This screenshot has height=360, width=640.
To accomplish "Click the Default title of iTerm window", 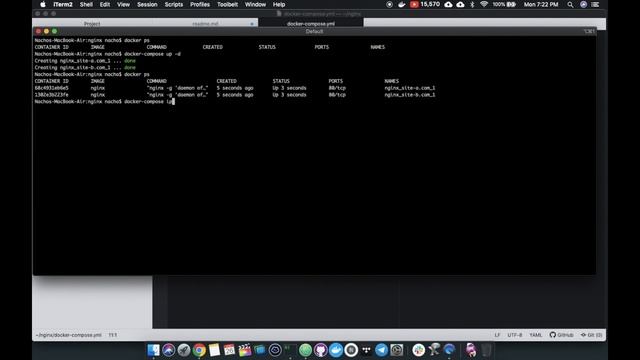I will (314, 31).
